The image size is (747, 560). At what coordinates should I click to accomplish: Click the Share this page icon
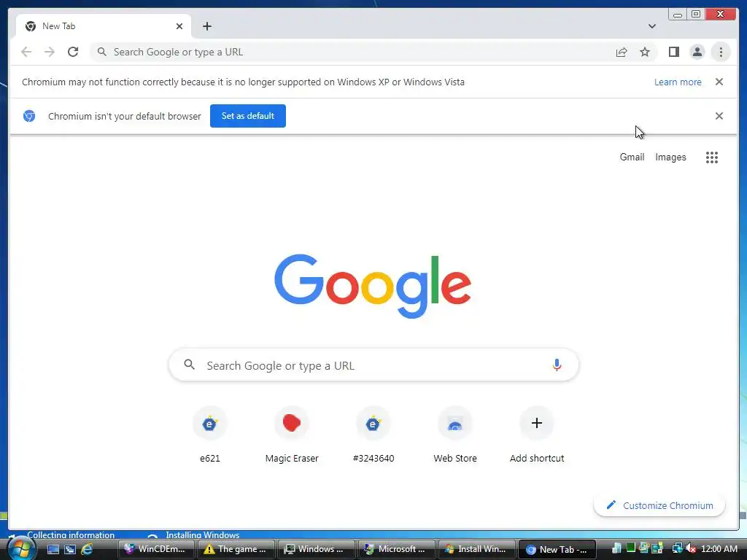point(622,52)
